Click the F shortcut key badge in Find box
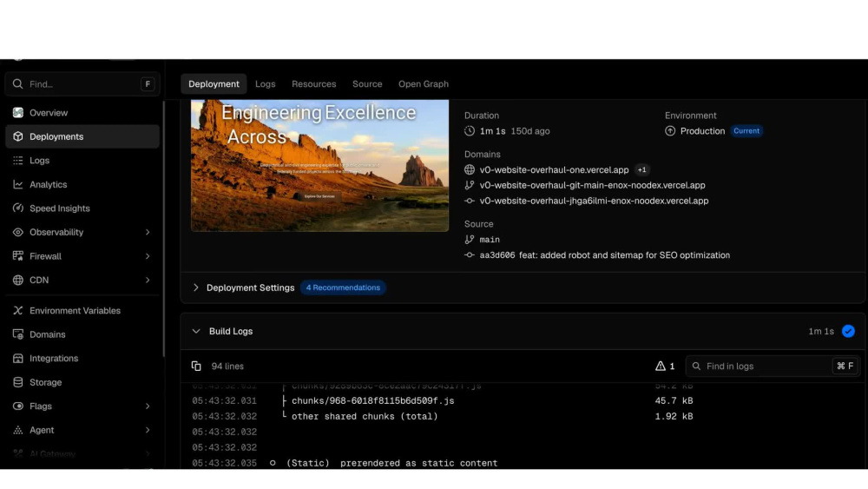 [148, 83]
